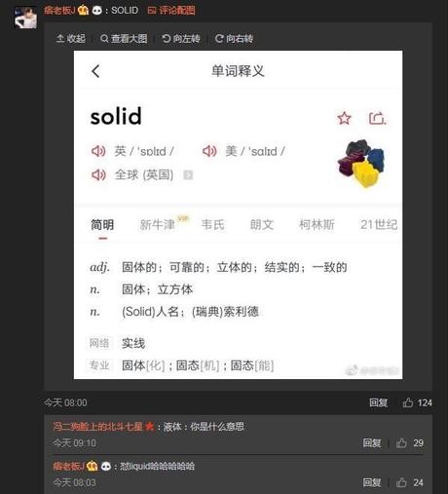Play the American pronunciation speaker icon
This screenshot has width=448, height=494.
point(209,151)
